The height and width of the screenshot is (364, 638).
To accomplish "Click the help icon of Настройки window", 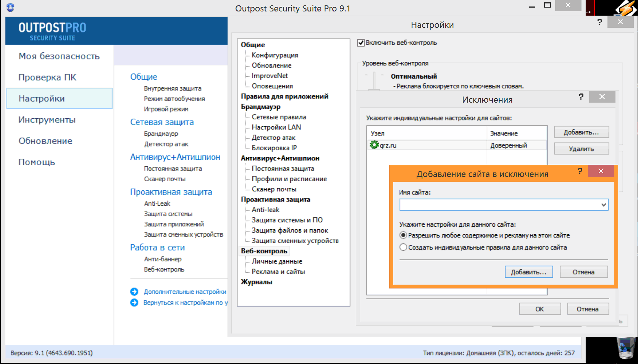I will 599,22.
